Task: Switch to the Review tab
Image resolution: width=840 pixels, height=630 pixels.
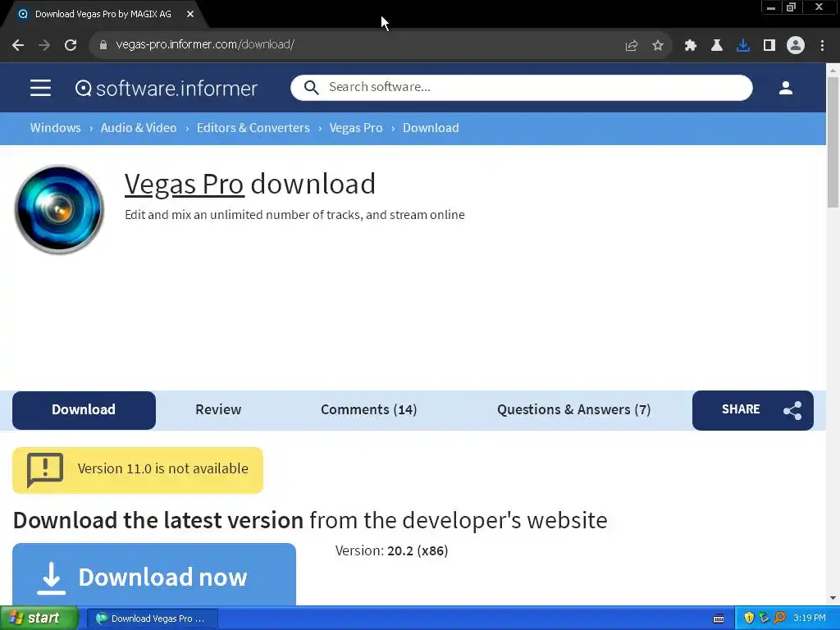Action: point(218,410)
